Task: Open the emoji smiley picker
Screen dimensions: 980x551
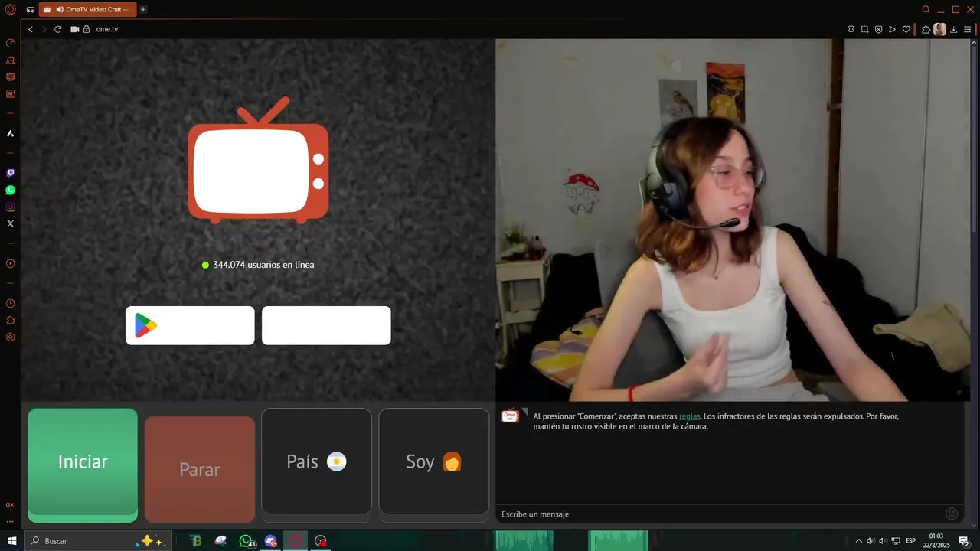Action: [x=952, y=514]
